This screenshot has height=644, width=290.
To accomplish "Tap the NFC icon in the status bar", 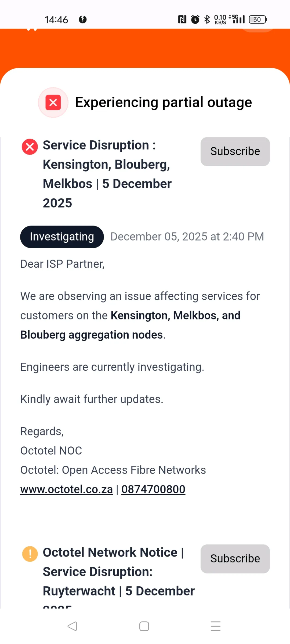I will [182, 19].
